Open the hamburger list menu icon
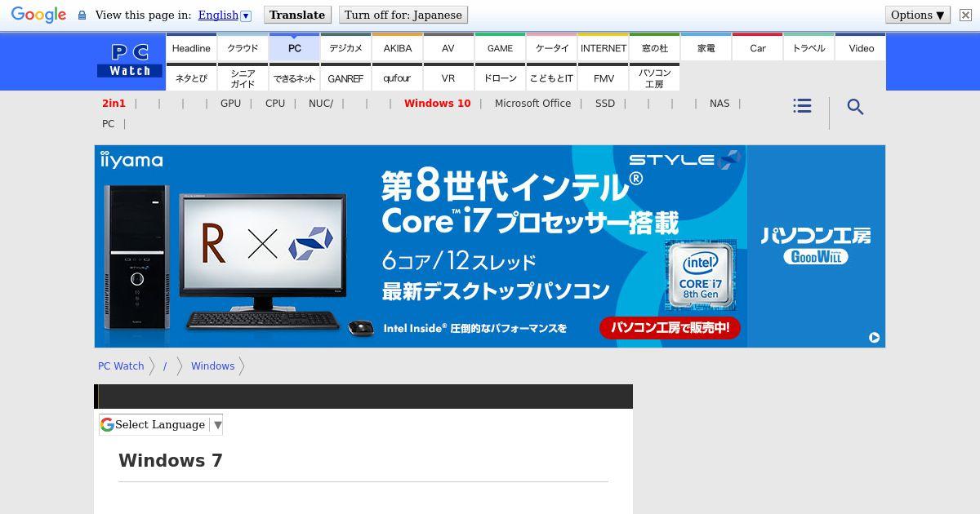 click(x=802, y=106)
